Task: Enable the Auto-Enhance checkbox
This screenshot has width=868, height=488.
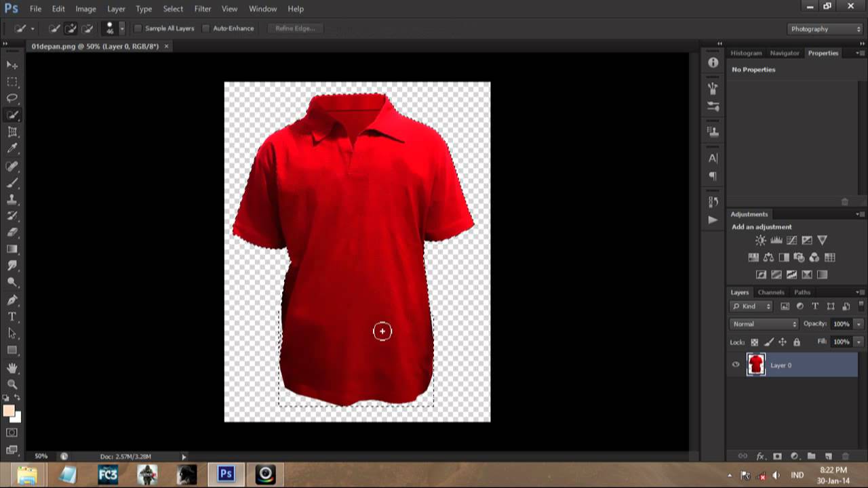Action: [205, 28]
